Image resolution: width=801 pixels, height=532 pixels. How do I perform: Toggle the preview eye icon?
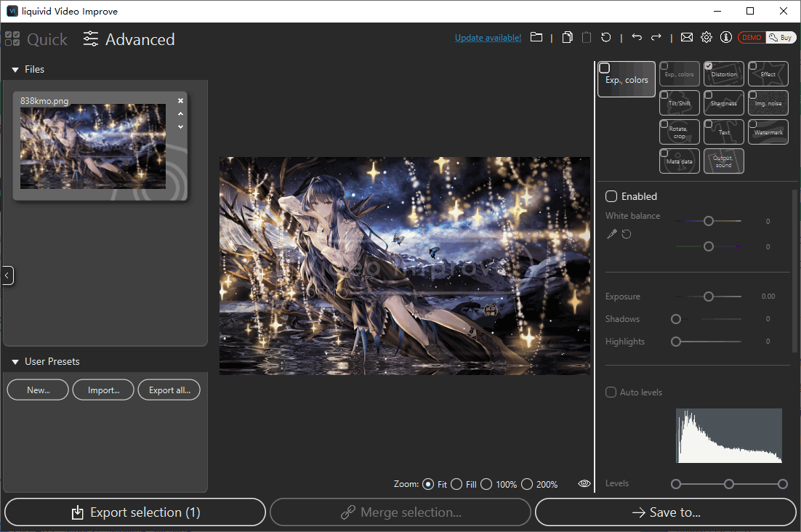(584, 484)
